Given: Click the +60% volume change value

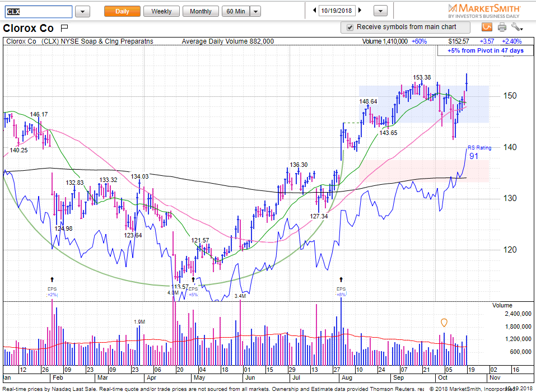Looking at the screenshot, I should coord(419,41).
